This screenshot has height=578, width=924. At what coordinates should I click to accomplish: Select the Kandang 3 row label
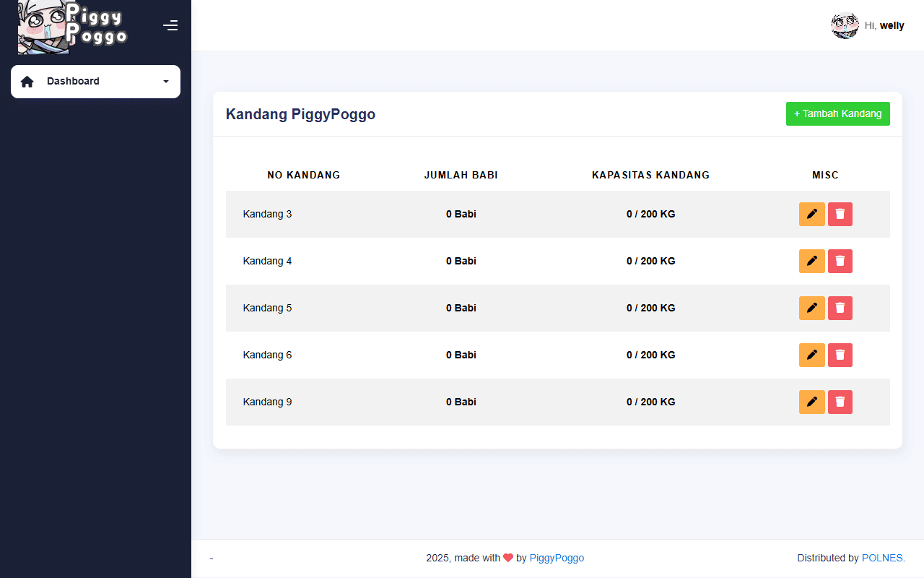click(268, 214)
